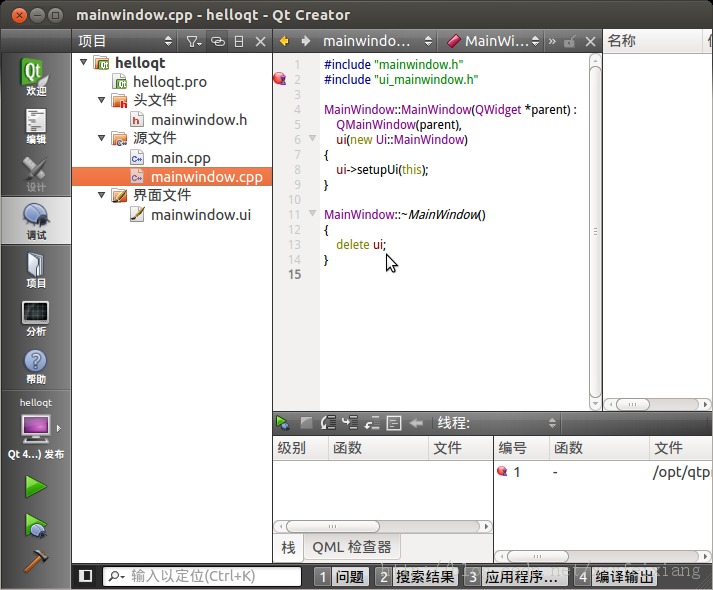Click the locator search input field
This screenshot has width=713, height=590.
coord(210,576)
